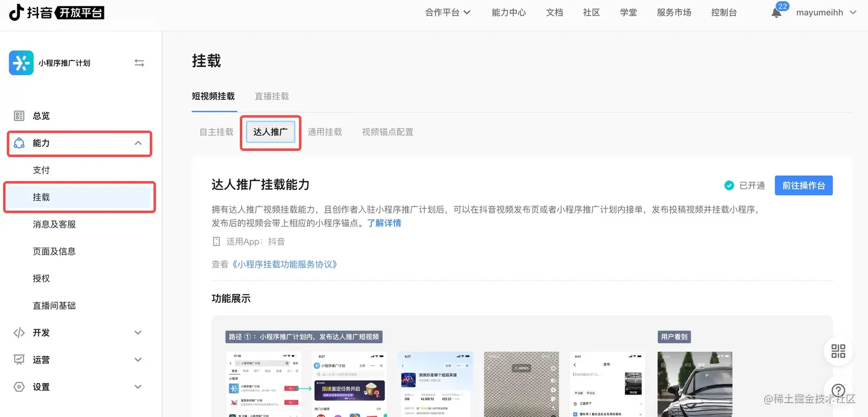This screenshot has height=417, width=868.
Task: Click the first phone search-results screenshot thumbnail
Action: coord(263,384)
